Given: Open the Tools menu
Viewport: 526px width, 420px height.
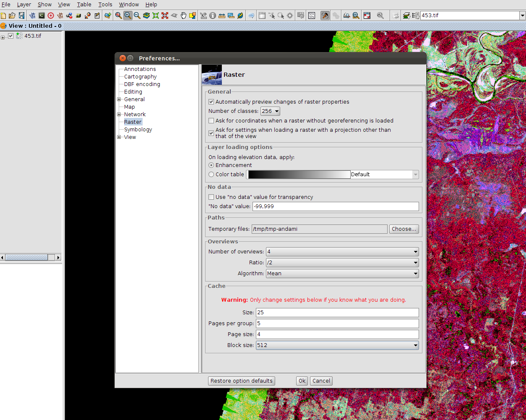Looking at the screenshot, I should [x=105, y=4].
